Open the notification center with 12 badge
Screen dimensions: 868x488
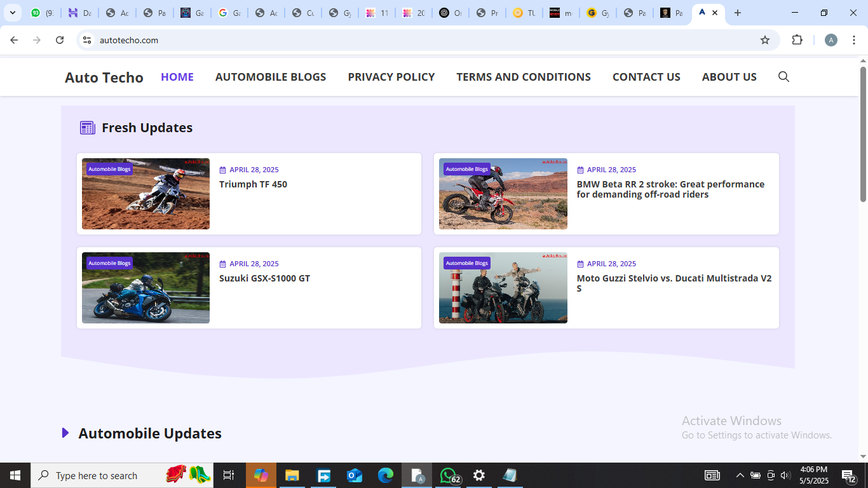pyautogui.click(x=849, y=475)
